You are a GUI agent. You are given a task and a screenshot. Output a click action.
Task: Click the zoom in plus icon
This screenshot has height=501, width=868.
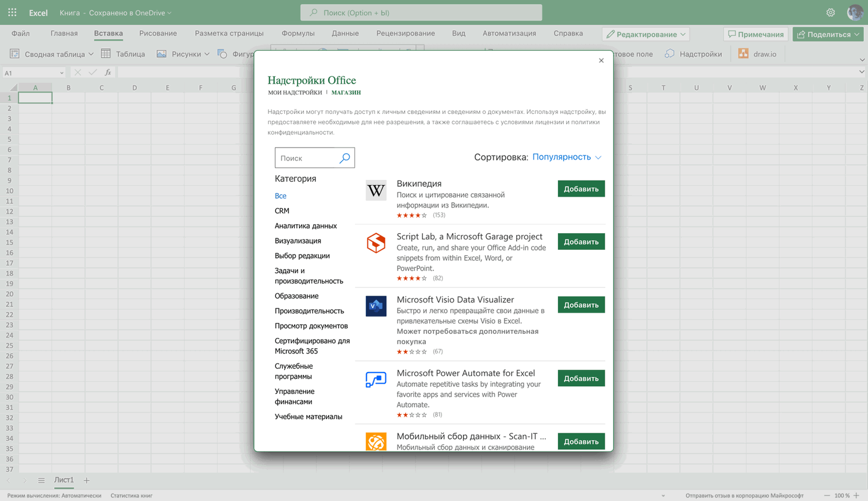856,495
